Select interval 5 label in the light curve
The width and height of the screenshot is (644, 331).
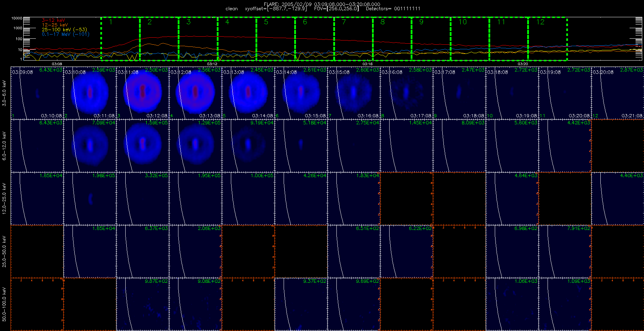pyautogui.click(x=266, y=22)
